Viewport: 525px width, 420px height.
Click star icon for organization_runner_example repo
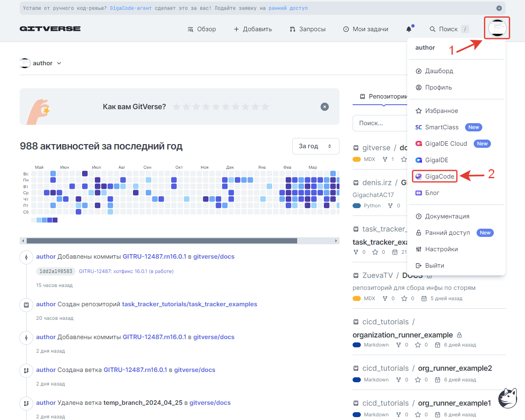pos(418,345)
